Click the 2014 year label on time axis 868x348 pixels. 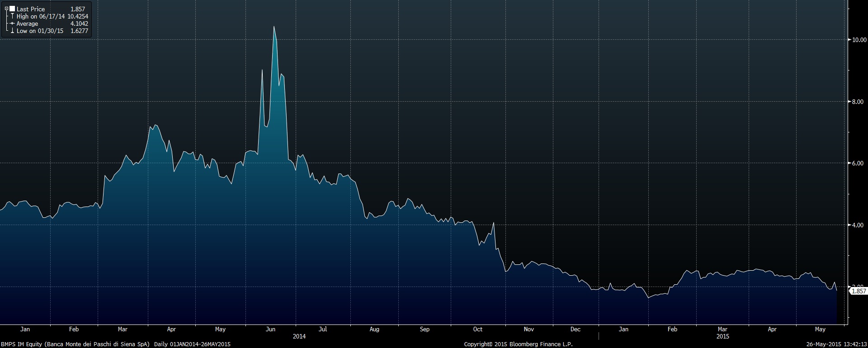pos(299,336)
